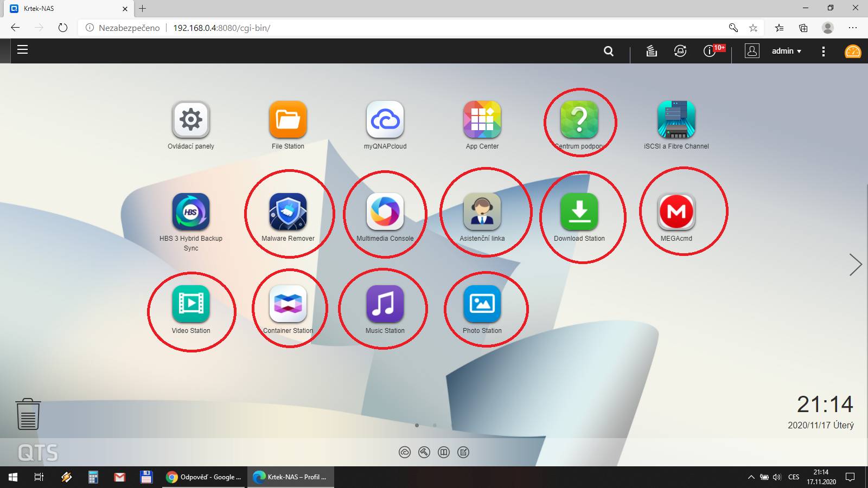Open browser profile avatar

click(x=828, y=28)
